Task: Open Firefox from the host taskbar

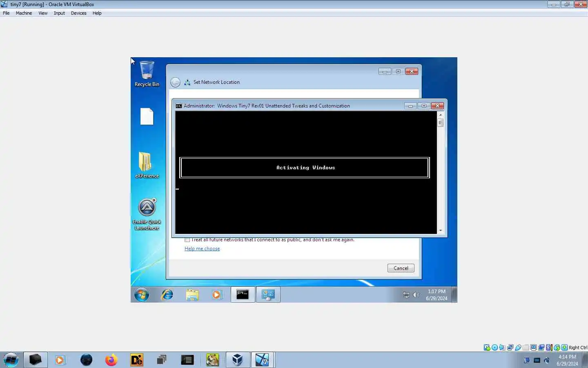Action: tap(111, 360)
